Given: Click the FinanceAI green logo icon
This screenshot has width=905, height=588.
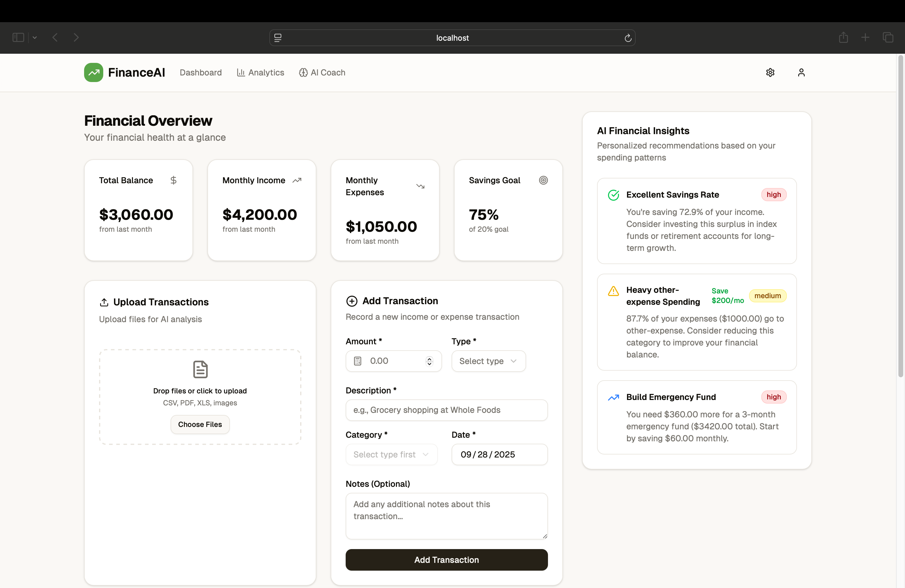Looking at the screenshot, I should tap(94, 72).
